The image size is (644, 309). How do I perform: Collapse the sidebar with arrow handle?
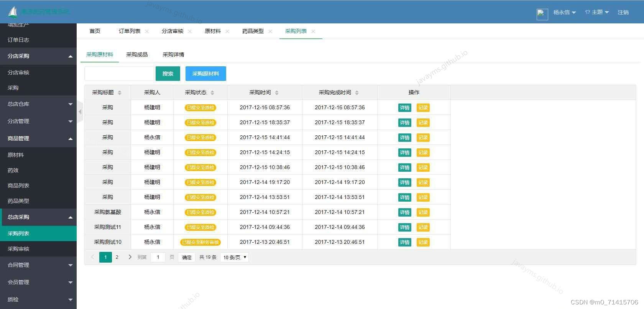pos(80,112)
